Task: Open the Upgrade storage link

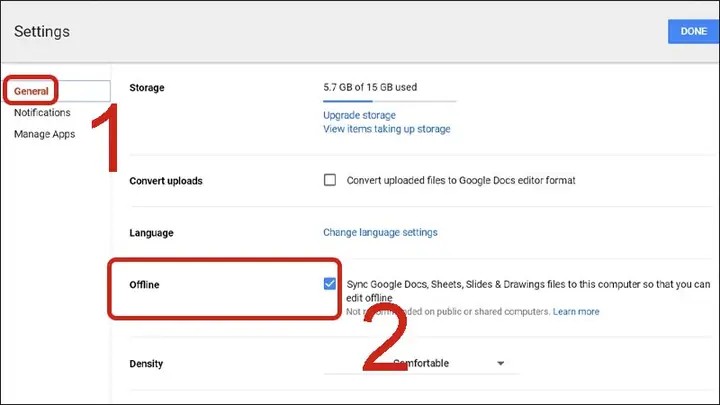Action: pyautogui.click(x=359, y=115)
